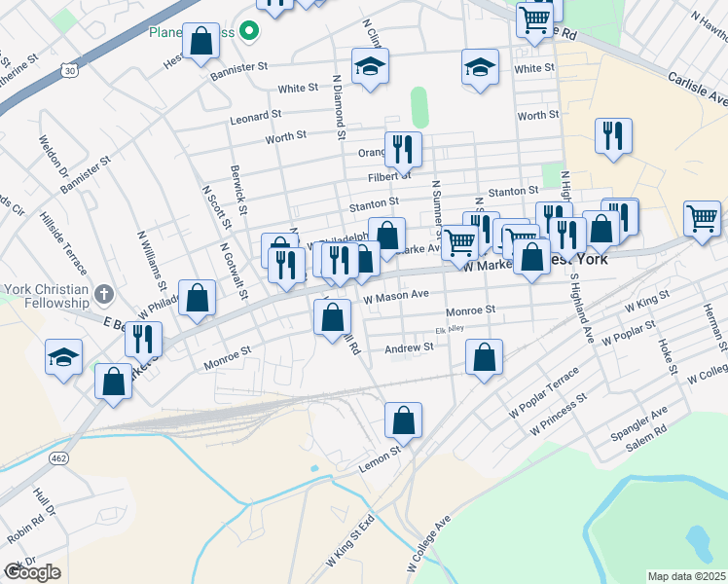
Task: Open the shopping bag marker above Lemon St
Action: pos(403,421)
